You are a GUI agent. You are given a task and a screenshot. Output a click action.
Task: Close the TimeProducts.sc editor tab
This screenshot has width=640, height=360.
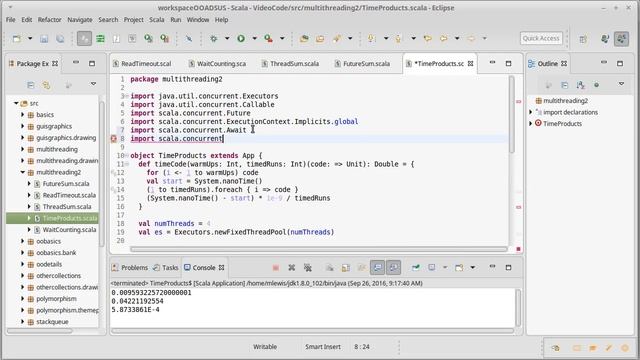(x=471, y=64)
